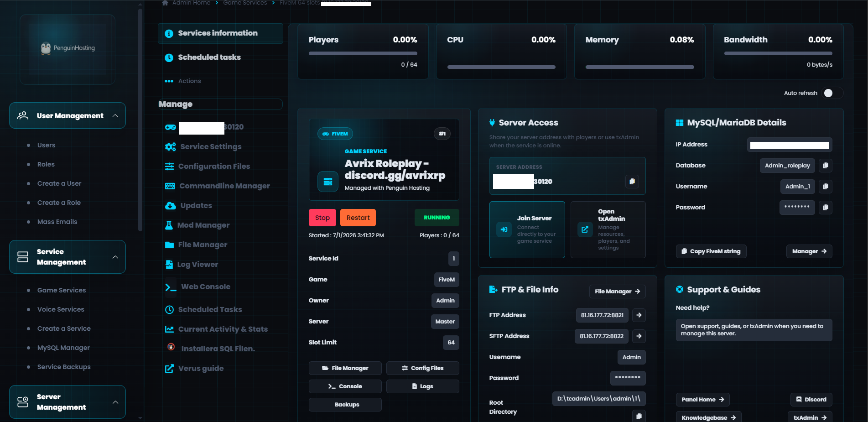Click the Configuration Files sliders icon
Screen dimensions: 868x422
[170, 167]
